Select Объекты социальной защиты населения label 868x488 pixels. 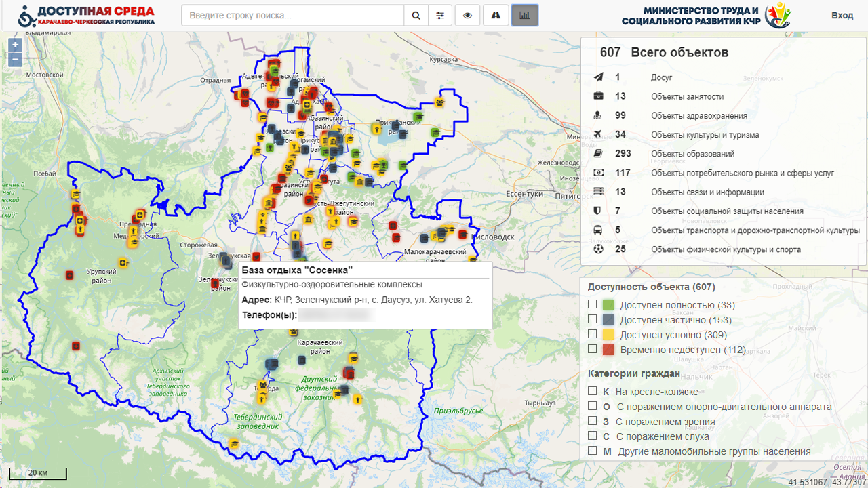(727, 211)
